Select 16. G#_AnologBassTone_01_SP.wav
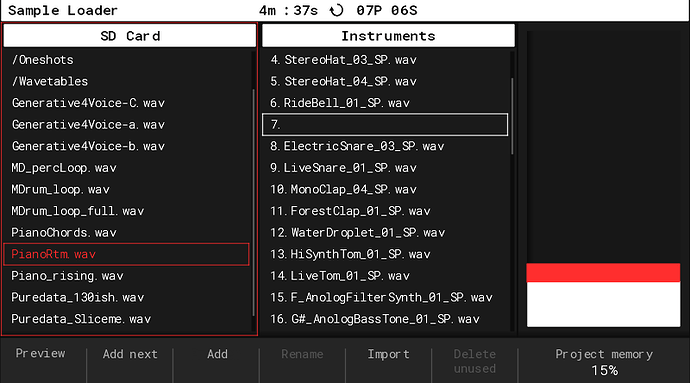The height and width of the screenshot is (383, 690). coord(374,319)
